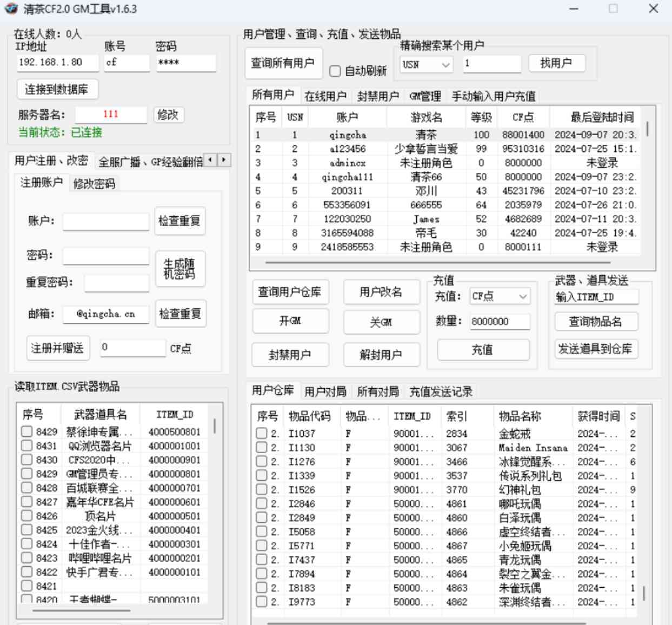The image size is (672, 625).
Task: Click the CF点 column header in user table
Action: point(523,117)
